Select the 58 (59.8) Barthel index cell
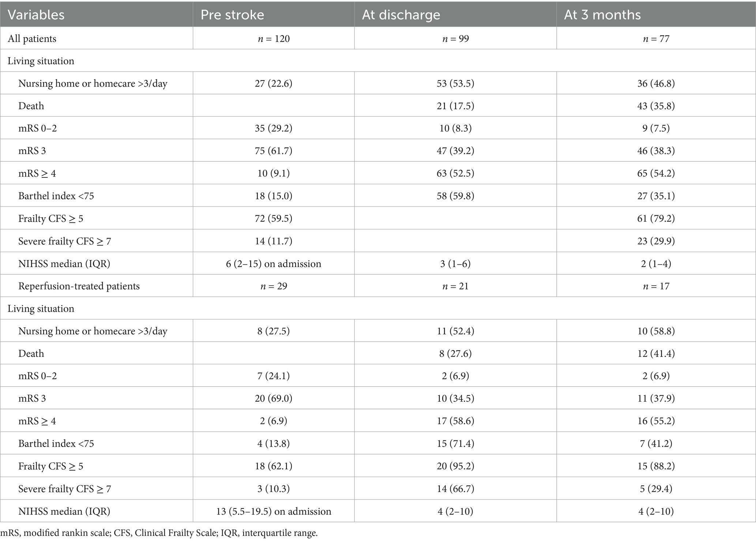756x541 pixels. tap(455, 196)
